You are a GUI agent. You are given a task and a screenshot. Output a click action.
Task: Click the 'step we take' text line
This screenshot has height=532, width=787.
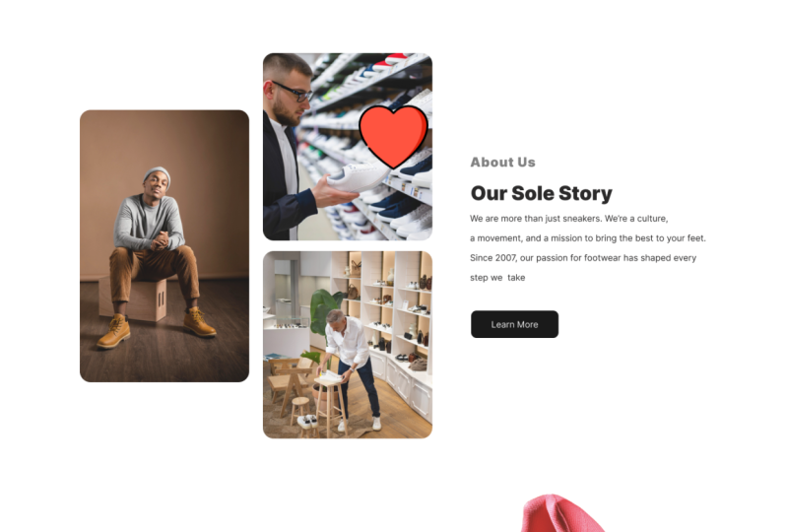pos(497,278)
